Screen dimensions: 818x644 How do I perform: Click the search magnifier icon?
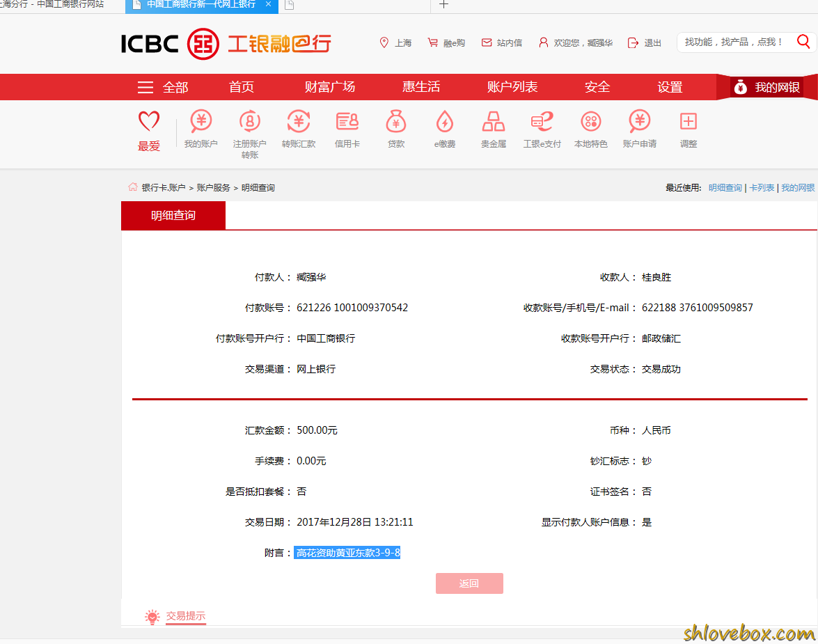tap(803, 42)
